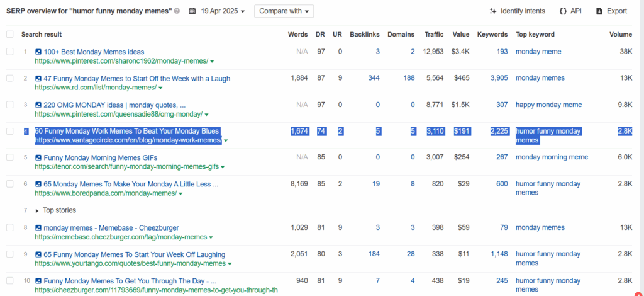Check the box for result 6 boredpanda

click(10, 184)
